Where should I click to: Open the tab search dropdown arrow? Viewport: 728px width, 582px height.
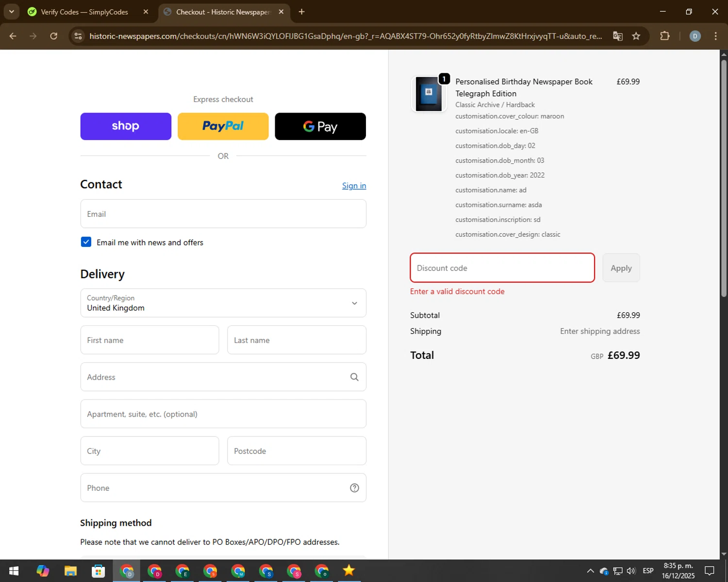point(11,12)
